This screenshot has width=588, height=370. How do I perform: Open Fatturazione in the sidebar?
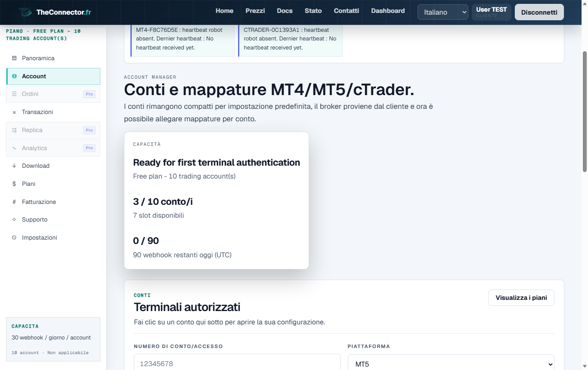click(53, 202)
